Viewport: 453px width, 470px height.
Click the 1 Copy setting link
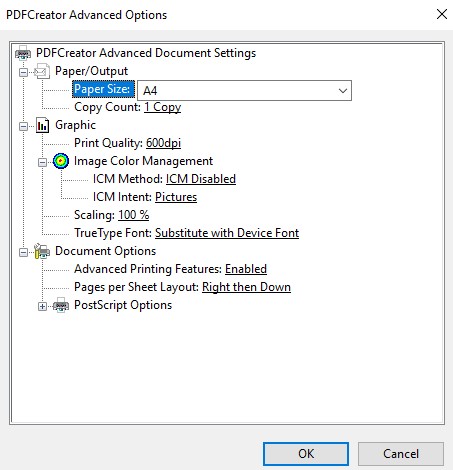point(163,107)
